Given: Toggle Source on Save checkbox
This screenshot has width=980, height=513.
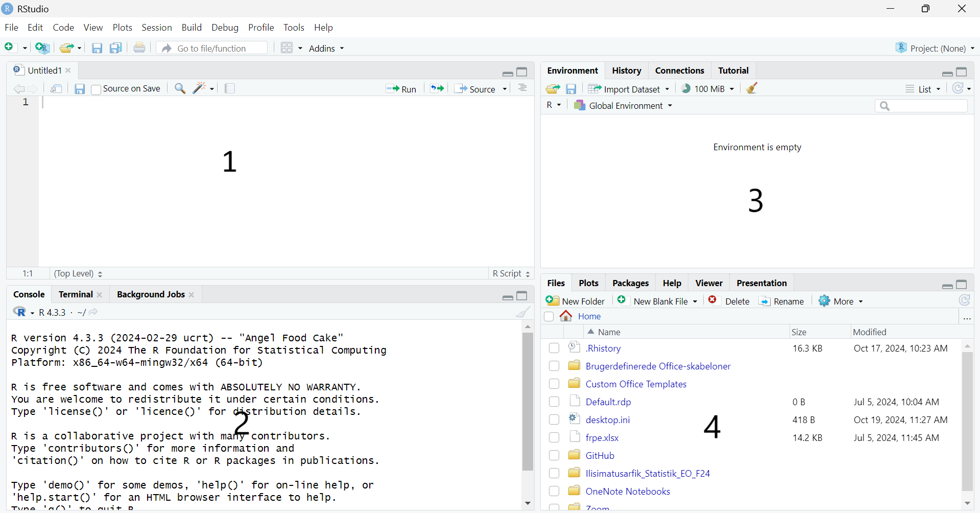Looking at the screenshot, I should (x=96, y=89).
